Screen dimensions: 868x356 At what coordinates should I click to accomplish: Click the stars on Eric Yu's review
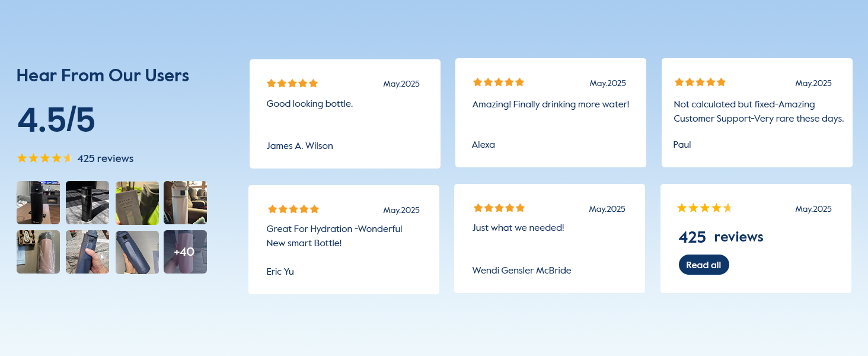[293, 209]
